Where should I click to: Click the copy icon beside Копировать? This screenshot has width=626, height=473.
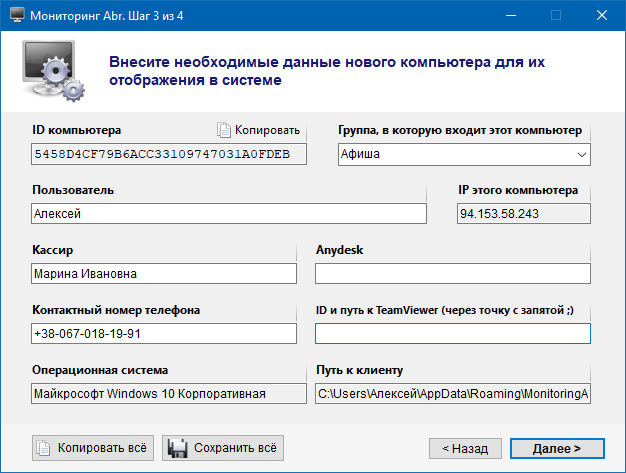pyautogui.click(x=224, y=130)
